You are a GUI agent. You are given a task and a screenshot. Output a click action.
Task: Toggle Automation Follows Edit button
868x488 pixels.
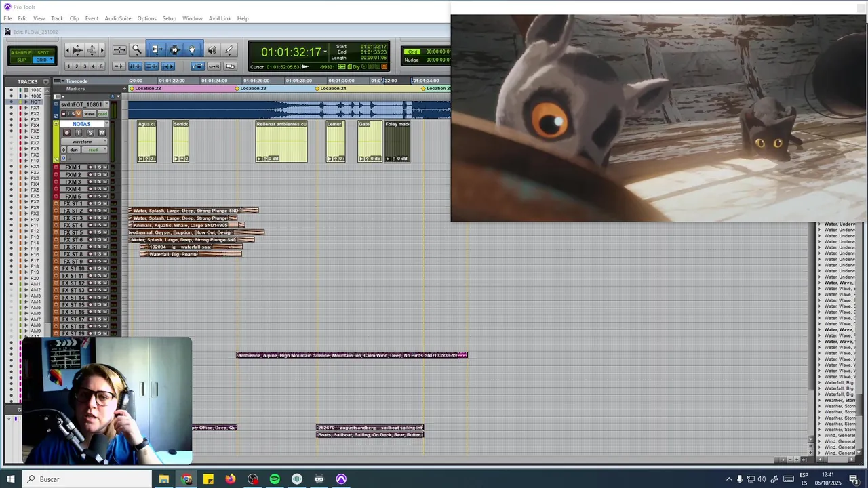pyautogui.click(x=198, y=66)
